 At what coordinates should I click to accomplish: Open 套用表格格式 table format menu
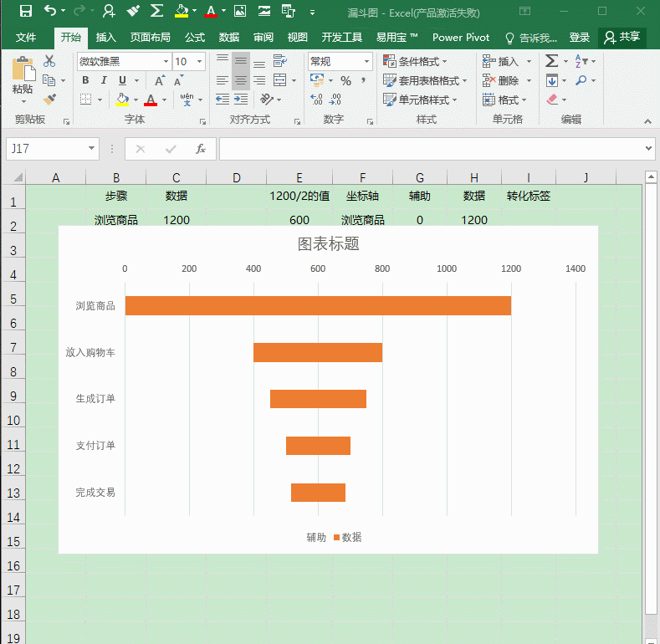click(x=425, y=80)
